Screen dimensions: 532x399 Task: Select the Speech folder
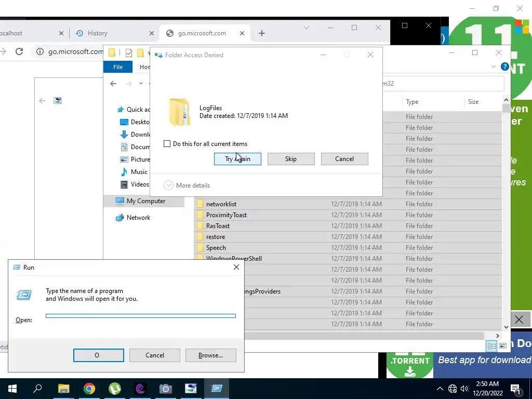[216, 248]
